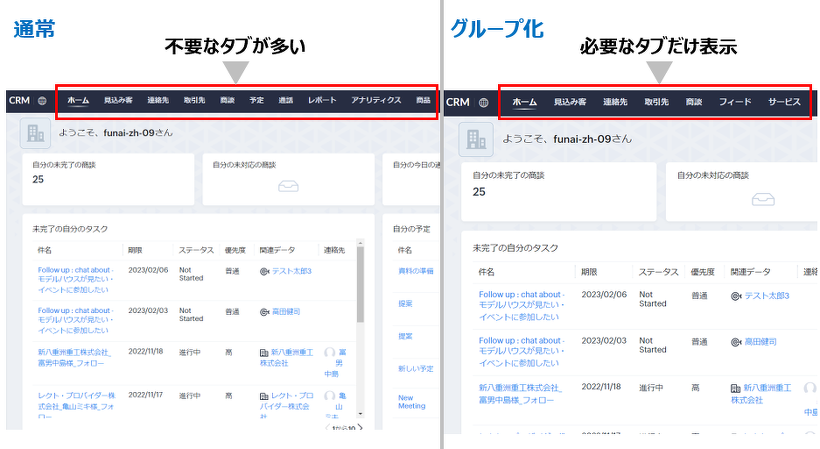Click the inbox tray icon in the right panel
This screenshot has height=449, width=820.
[x=764, y=197]
